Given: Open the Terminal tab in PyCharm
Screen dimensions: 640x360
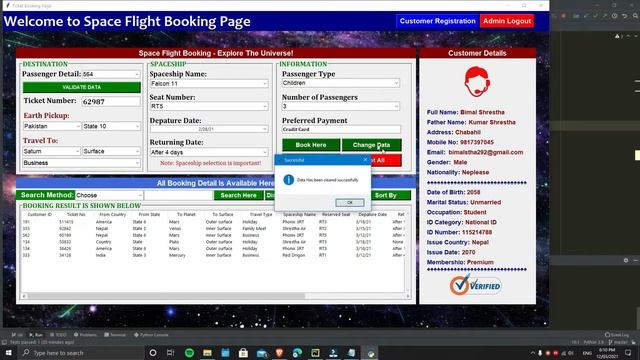Looking at the screenshot, I should point(115,335).
